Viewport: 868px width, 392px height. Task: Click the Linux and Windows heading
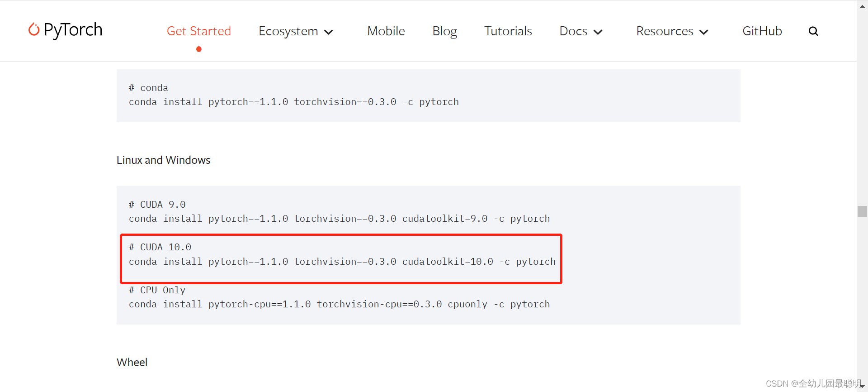click(x=163, y=160)
